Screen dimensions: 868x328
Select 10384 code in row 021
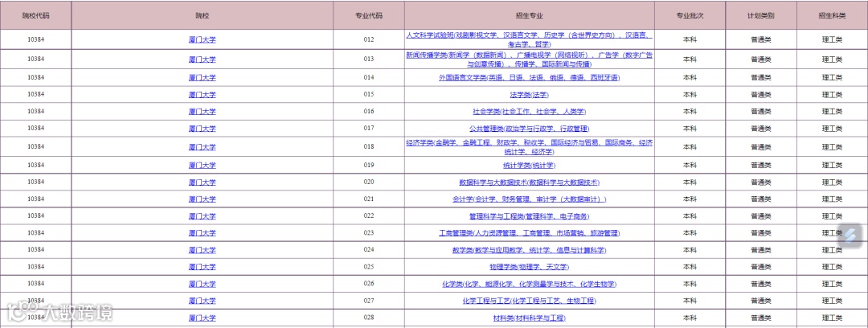click(35, 199)
